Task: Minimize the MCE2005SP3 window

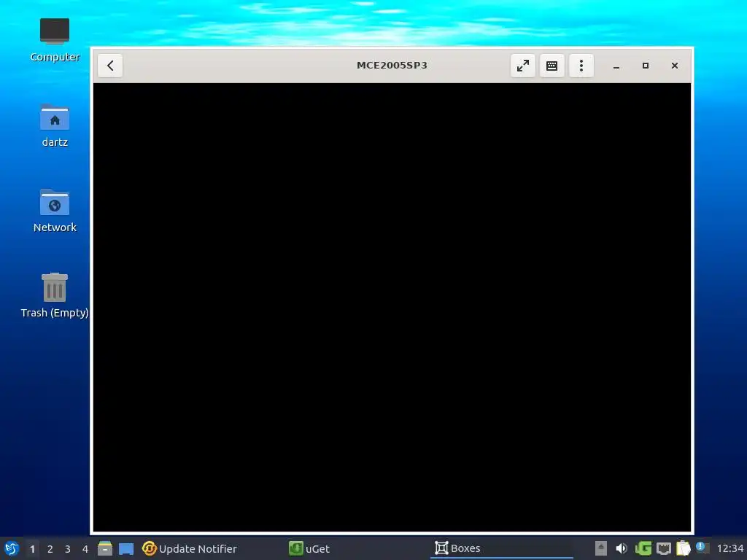Action: pyautogui.click(x=616, y=66)
